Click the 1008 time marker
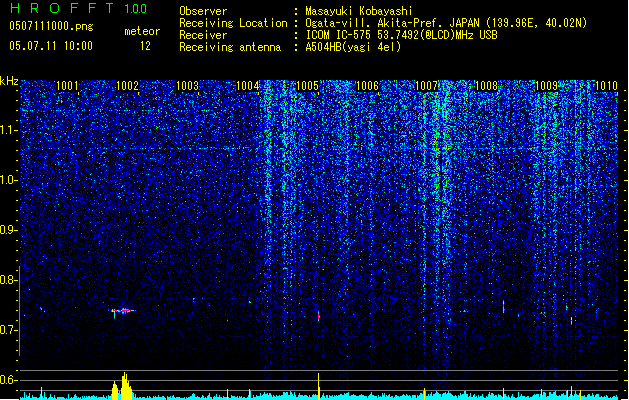The width and height of the screenshot is (629, 400). click(486, 86)
